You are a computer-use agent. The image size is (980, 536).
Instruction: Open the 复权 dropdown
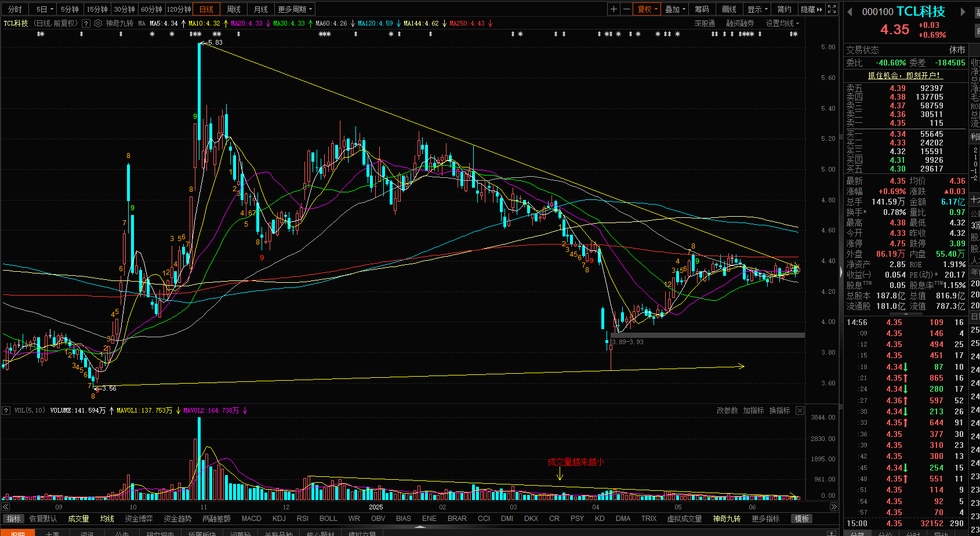648,9
